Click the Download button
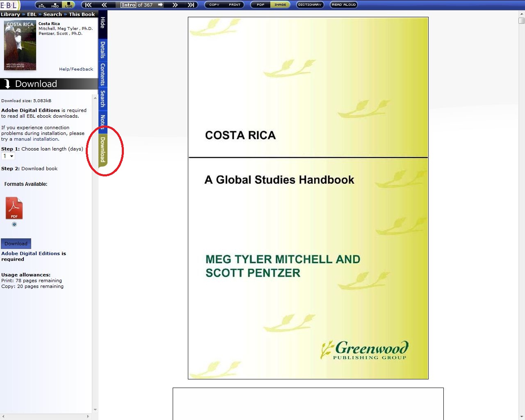Viewport: 525px width, 420px height. pos(16,244)
